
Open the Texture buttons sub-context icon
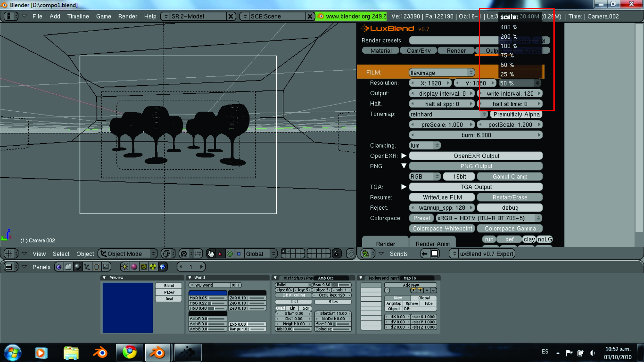[144, 267]
